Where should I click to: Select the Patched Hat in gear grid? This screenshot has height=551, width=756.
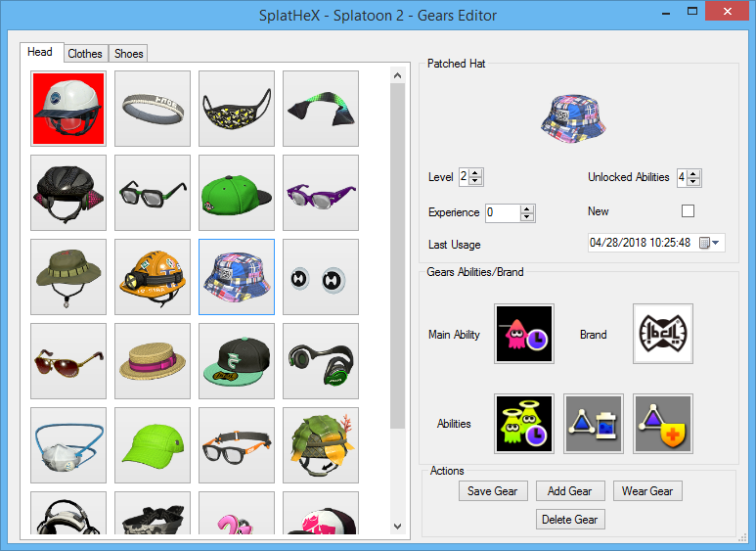(237, 277)
